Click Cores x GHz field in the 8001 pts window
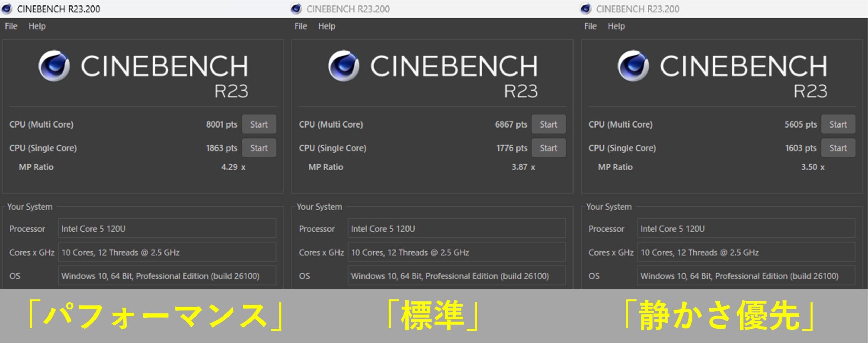 coord(167,252)
